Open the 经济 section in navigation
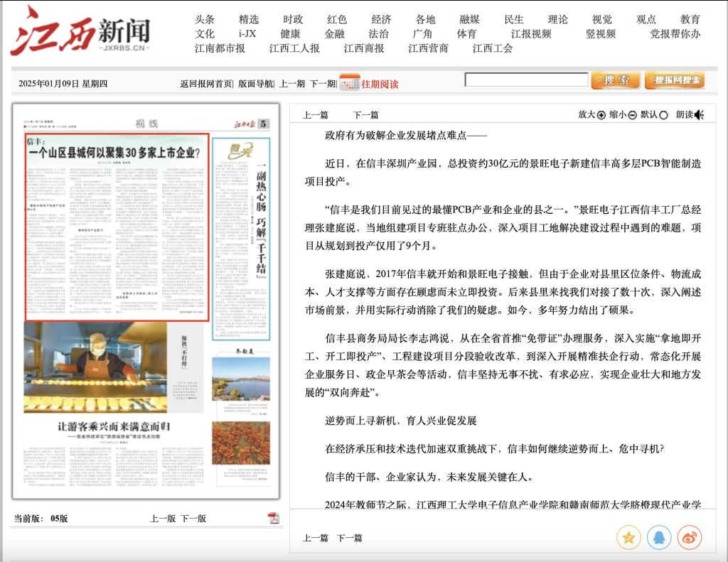Image resolution: width=728 pixels, height=562 pixels. [381, 19]
